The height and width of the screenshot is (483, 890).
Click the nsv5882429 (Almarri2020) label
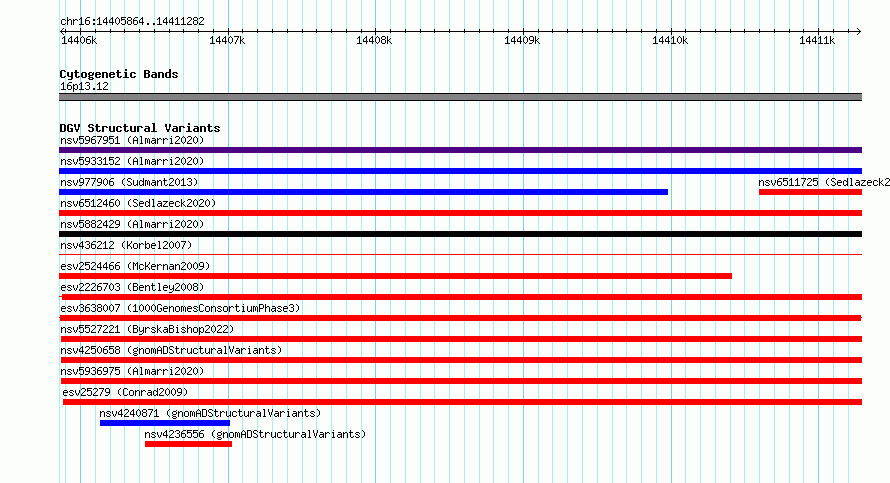[132, 224]
